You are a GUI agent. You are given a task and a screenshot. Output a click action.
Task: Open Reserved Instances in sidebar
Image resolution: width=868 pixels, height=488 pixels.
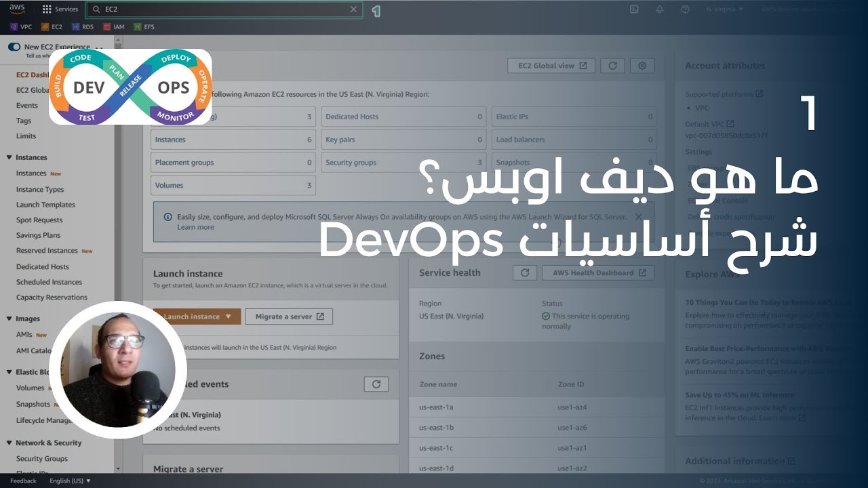pos(47,251)
